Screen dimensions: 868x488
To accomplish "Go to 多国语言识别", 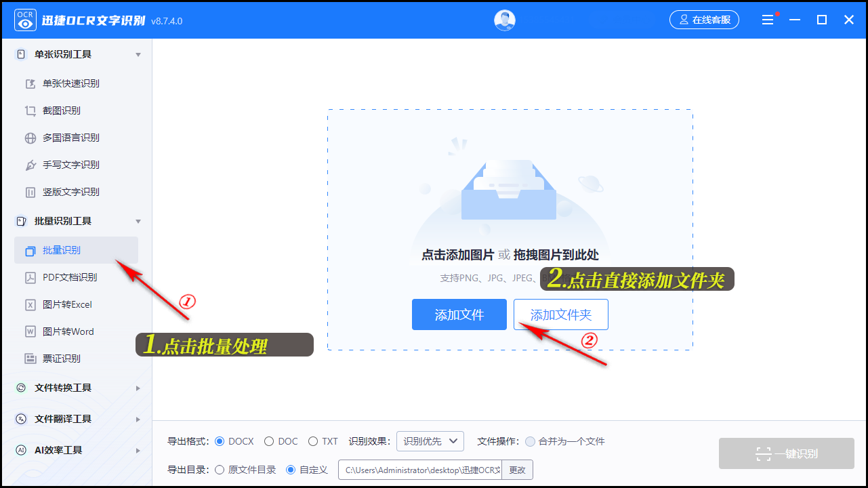I will (71, 138).
